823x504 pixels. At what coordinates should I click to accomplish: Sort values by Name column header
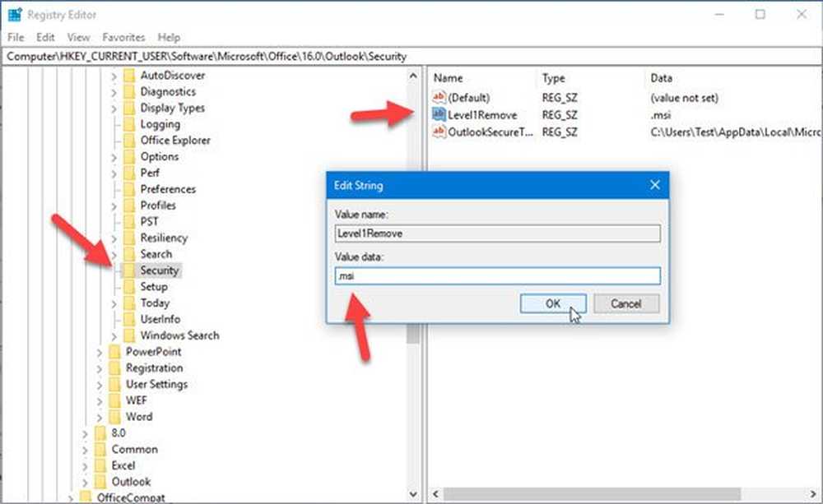point(448,78)
